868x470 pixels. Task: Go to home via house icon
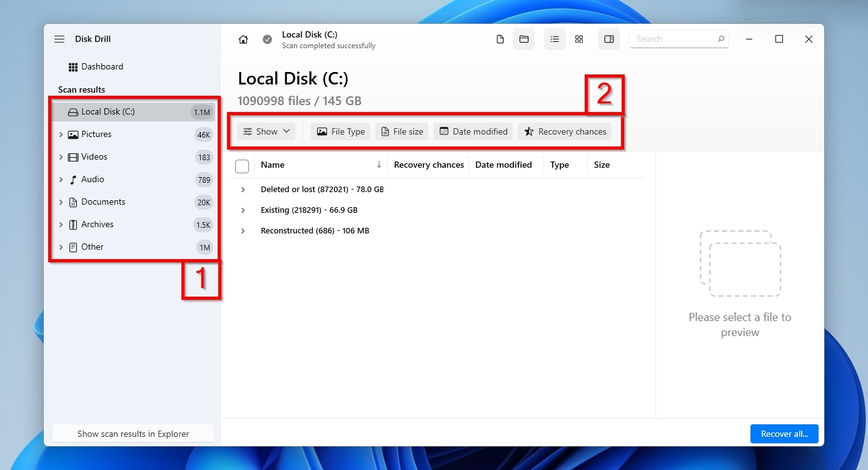243,39
